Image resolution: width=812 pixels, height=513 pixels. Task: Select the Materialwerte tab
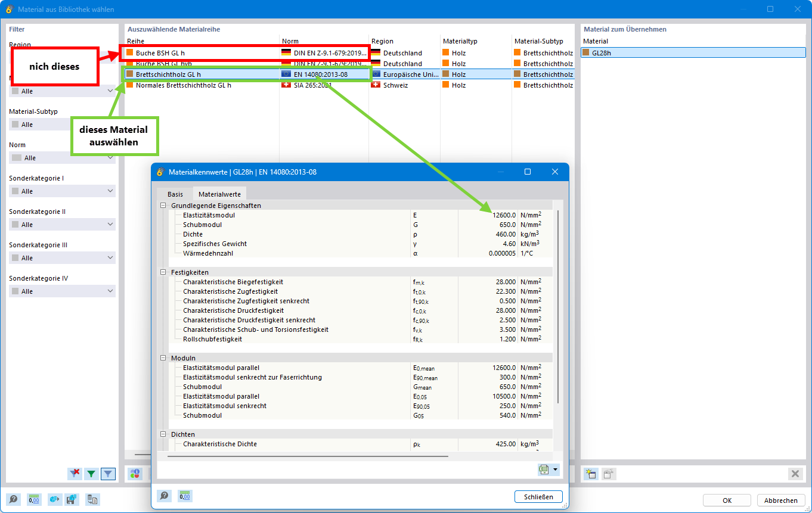[219, 194]
